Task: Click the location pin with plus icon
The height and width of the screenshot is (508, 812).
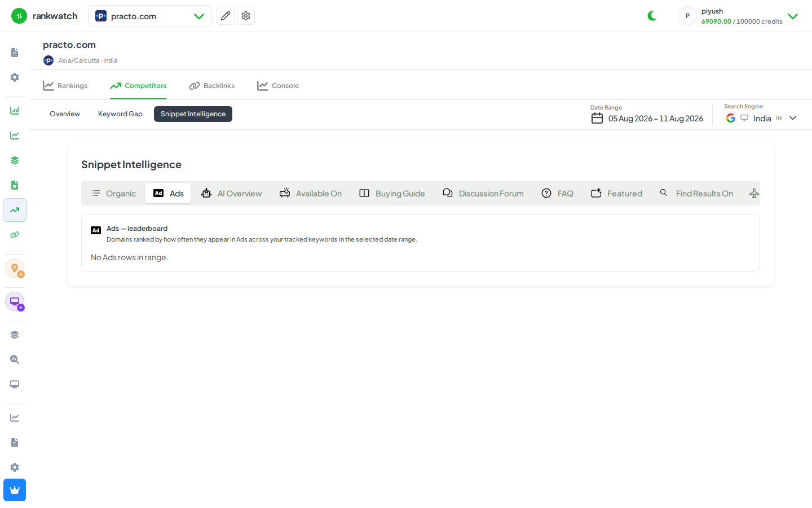Action: (15, 268)
